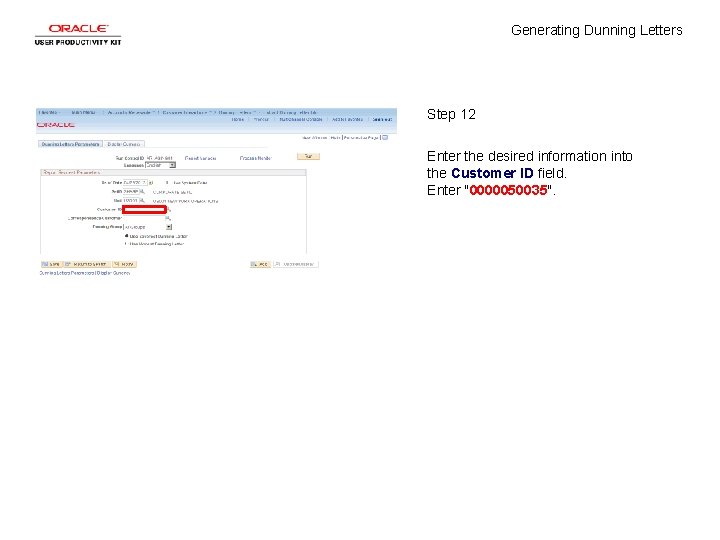
Task: Open the Customer ID lookup magnifier icon
Action: click(169, 209)
